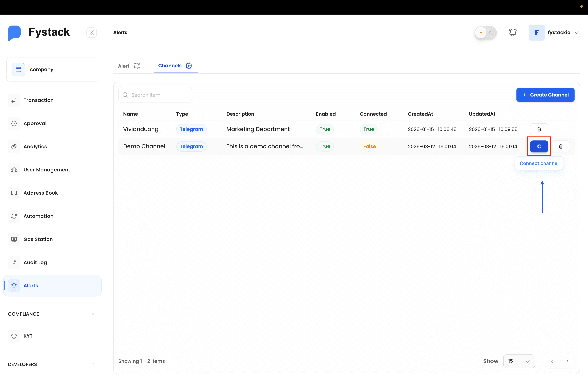This screenshot has width=588, height=382.
Task: Open Analytics page from sidebar
Action: 35,146
